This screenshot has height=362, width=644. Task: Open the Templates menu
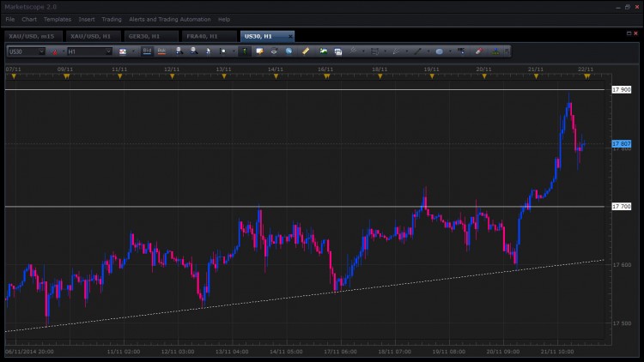[x=58, y=19]
